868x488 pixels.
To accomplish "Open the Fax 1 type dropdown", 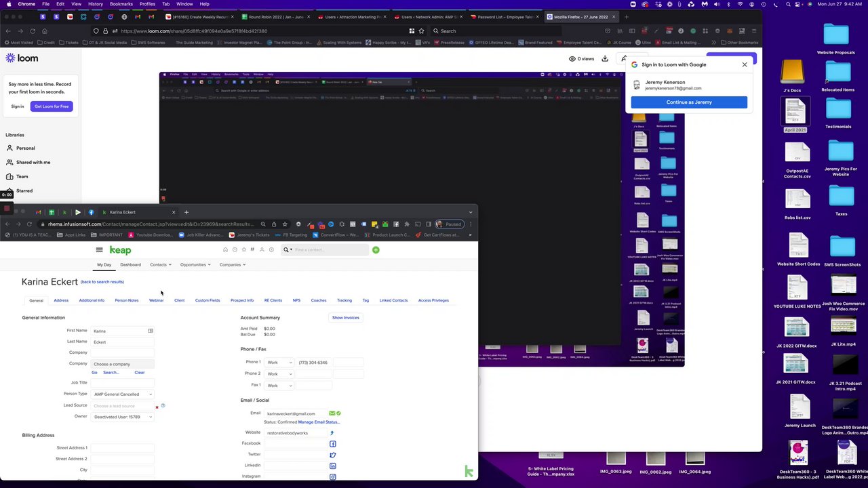I will 279,386.
